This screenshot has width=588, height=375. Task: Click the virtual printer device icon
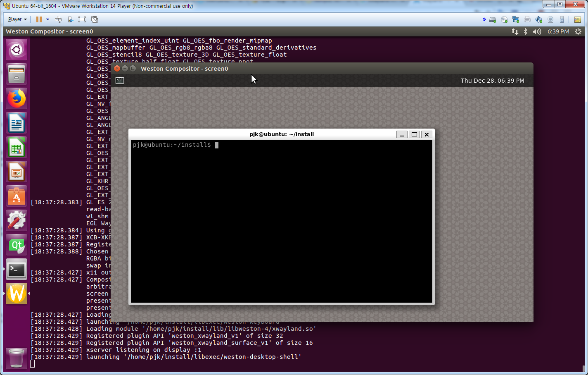click(x=527, y=19)
